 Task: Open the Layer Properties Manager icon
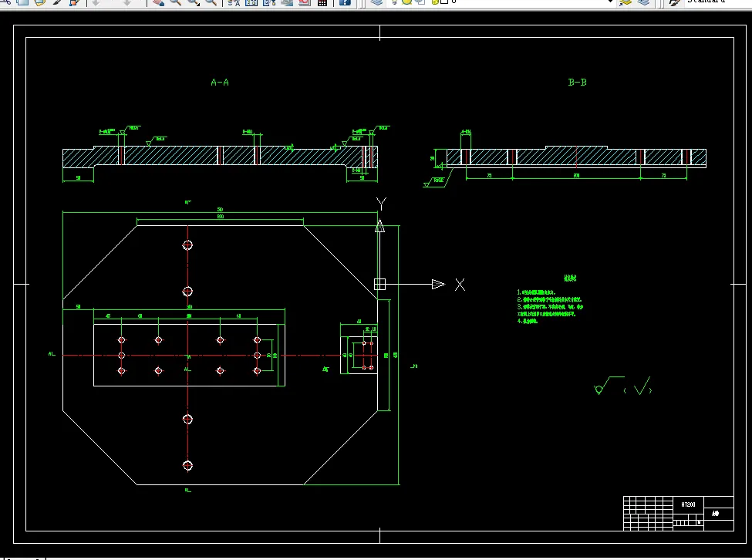click(x=377, y=2)
